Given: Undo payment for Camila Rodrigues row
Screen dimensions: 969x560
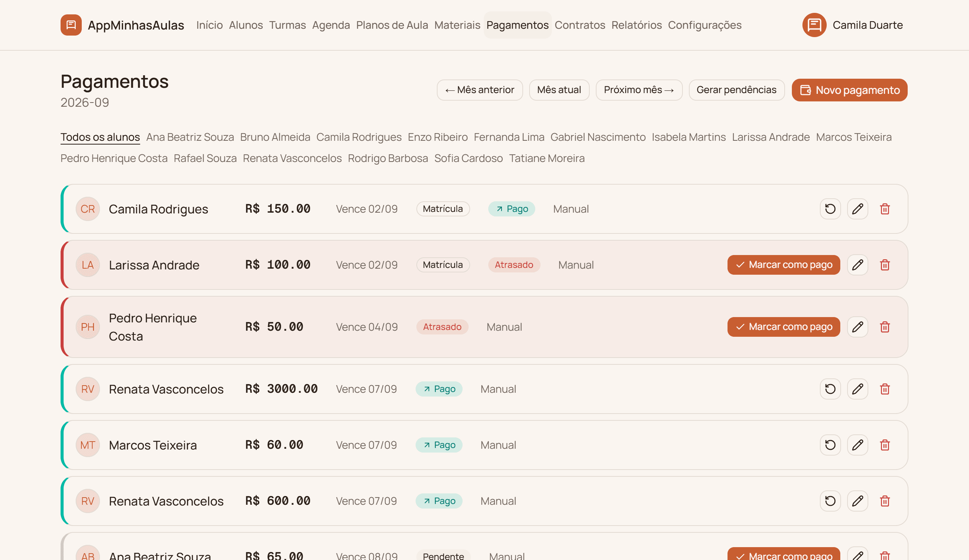Looking at the screenshot, I should 830,209.
